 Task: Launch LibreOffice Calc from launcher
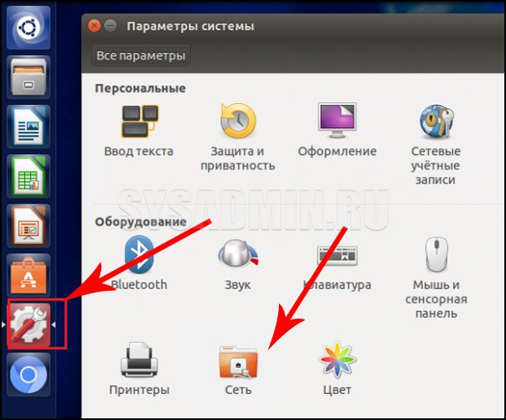tap(28, 176)
